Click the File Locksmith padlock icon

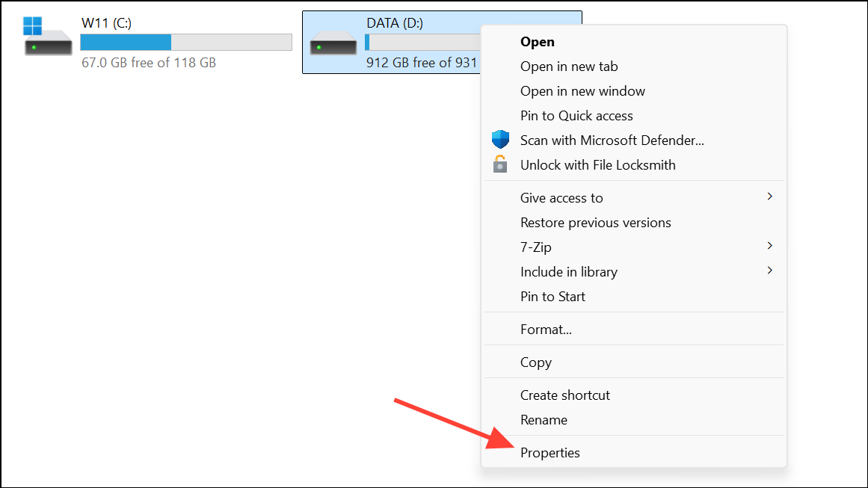(x=500, y=164)
